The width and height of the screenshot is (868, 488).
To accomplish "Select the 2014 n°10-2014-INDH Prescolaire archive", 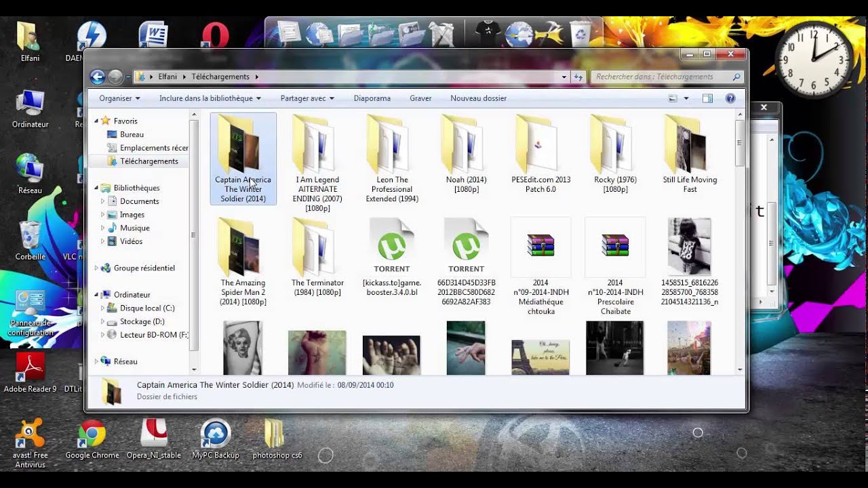I will tap(615, 266).
